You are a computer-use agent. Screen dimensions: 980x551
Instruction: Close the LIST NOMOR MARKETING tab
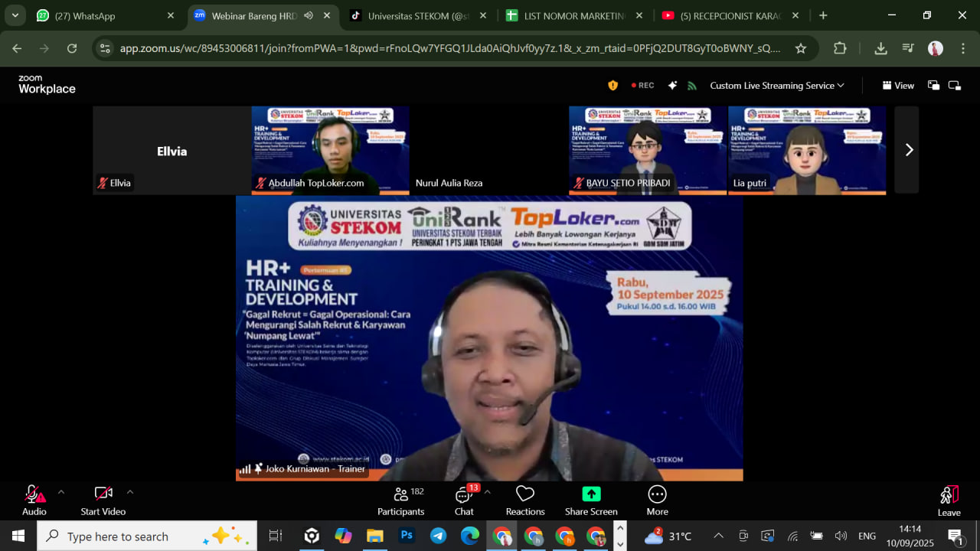click(639, 15)
